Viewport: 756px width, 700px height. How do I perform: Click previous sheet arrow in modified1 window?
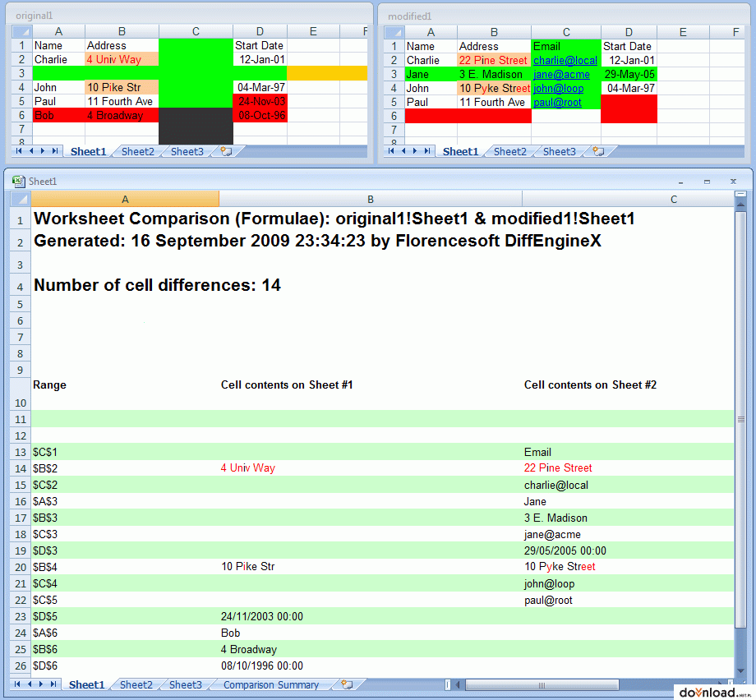click(403, 151)
